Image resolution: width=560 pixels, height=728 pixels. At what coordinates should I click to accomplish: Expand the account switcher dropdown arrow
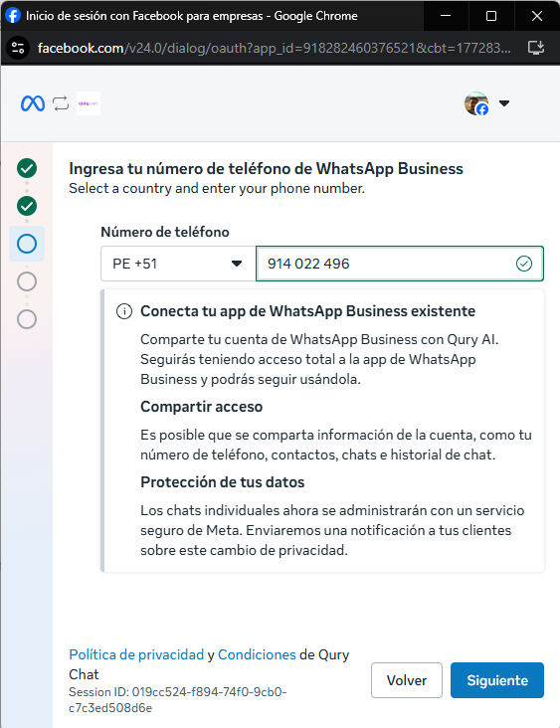coord(504,103)
